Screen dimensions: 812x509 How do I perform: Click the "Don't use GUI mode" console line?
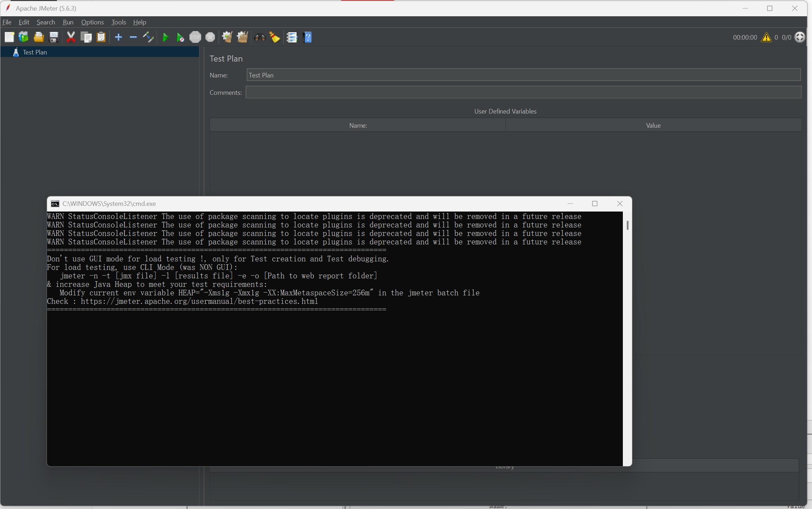point(218,259)
